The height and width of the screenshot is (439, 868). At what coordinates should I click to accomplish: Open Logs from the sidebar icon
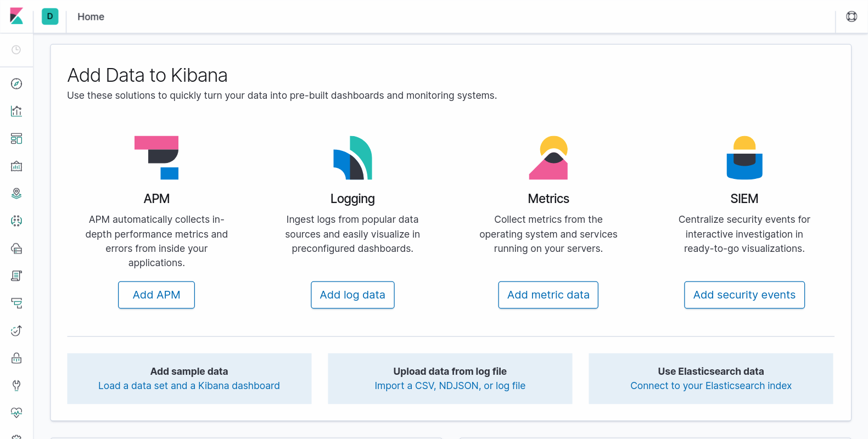(x=16, y=276)
